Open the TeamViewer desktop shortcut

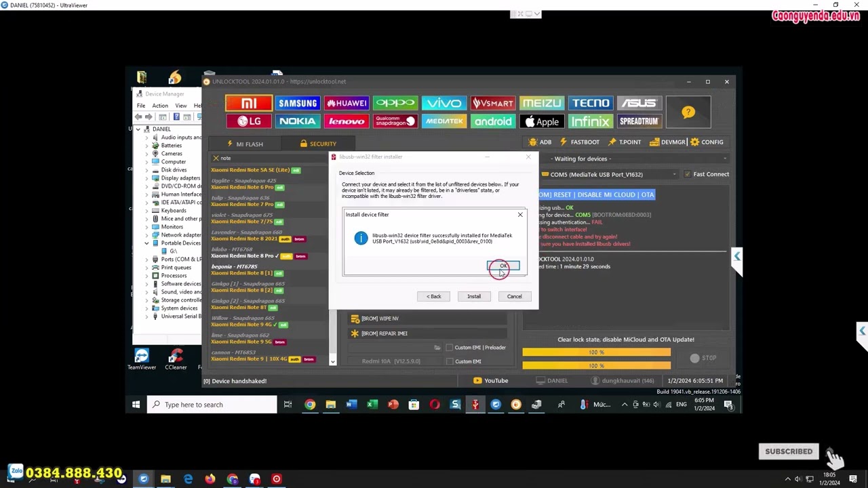[142, 359]
